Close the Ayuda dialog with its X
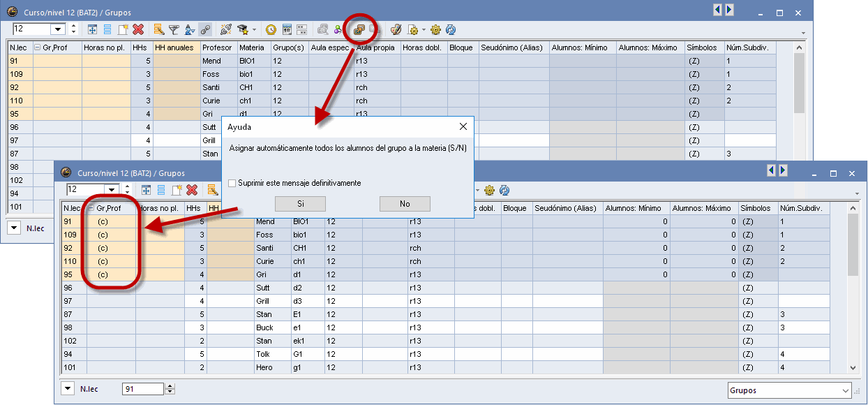 pyautogui.click(x=463, y=127)
